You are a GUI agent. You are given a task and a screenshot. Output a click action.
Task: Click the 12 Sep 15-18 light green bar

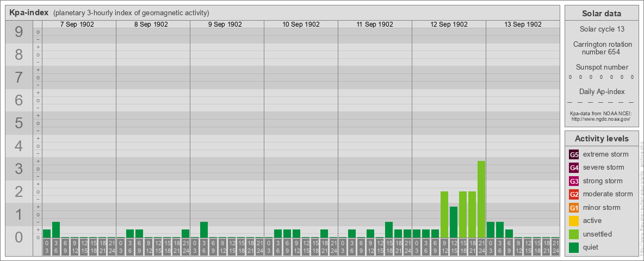(x=463, y=214)
